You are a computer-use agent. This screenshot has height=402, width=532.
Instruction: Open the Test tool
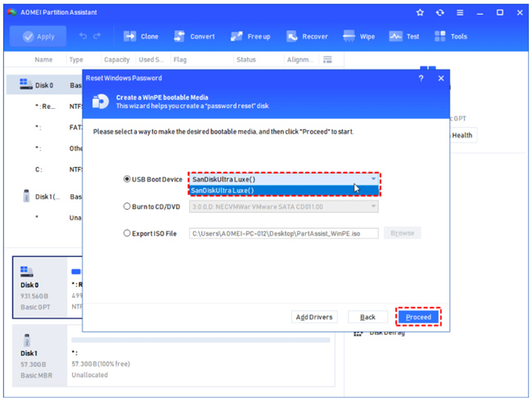[404, 36]
